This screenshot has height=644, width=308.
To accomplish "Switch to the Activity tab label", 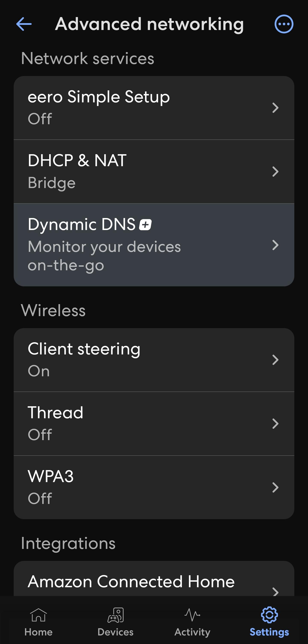I will point(192,632).
